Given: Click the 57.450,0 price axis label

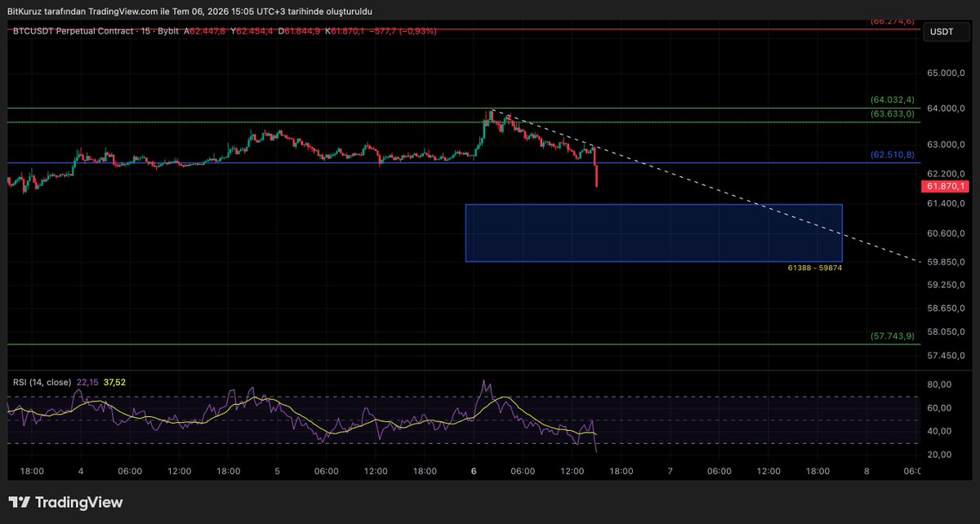Looking at the screenshot, I should [x=946, y=356].
